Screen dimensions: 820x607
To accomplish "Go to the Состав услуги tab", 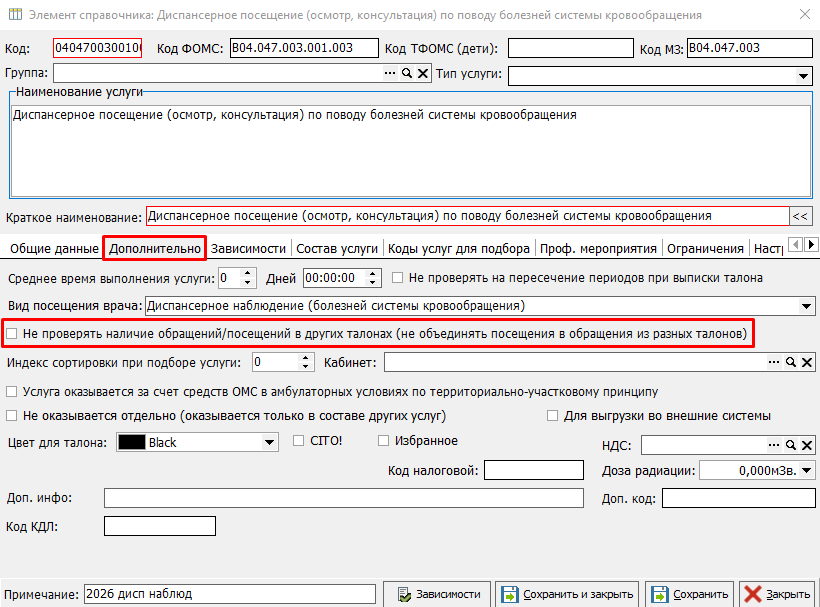I will click(337, 249).
